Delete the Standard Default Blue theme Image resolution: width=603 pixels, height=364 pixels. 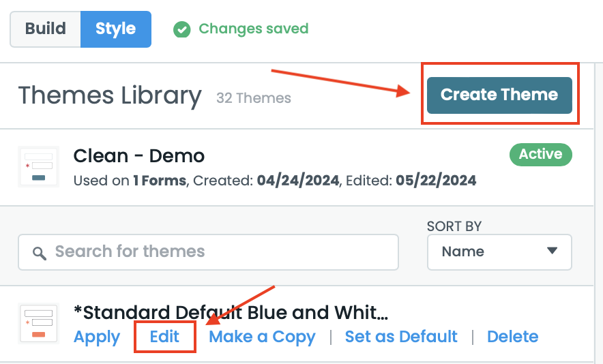512,337
